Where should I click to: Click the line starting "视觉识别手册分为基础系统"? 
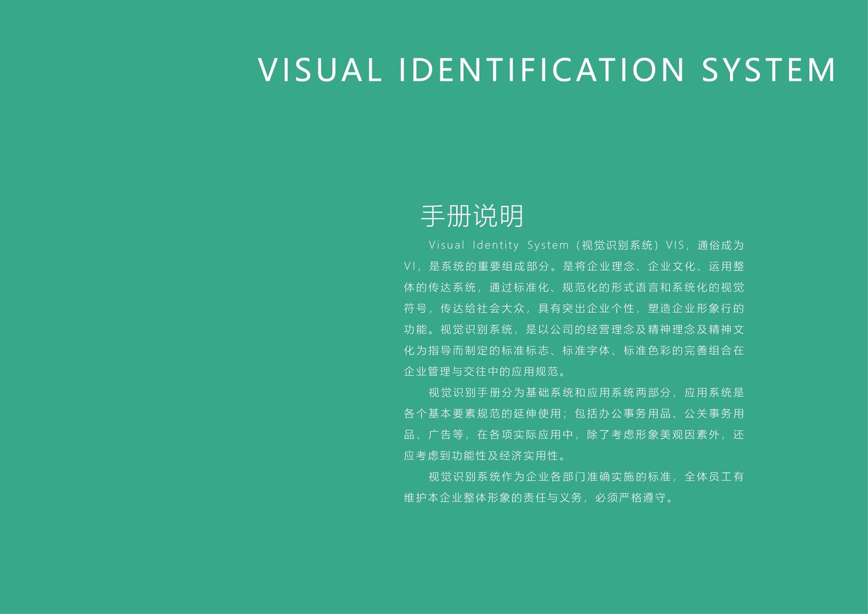(x=586, y=392)
